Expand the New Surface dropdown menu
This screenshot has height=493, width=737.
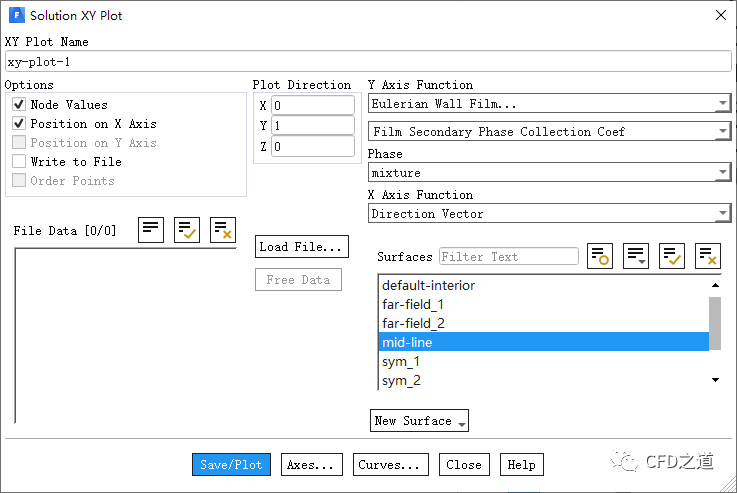tap(419, 421)
